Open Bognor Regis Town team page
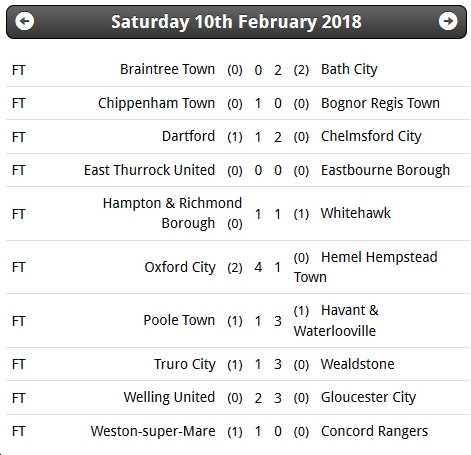Viewport: 471px width, 455px height. [380, 103]
